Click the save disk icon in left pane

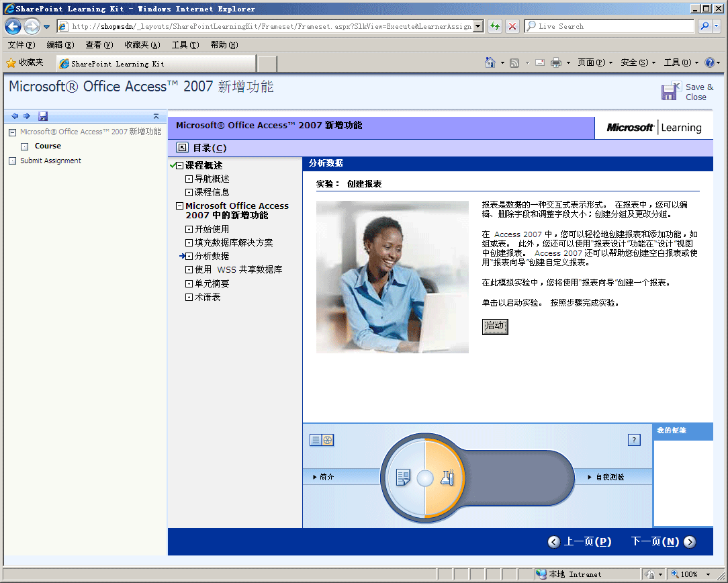click(43, 116)
